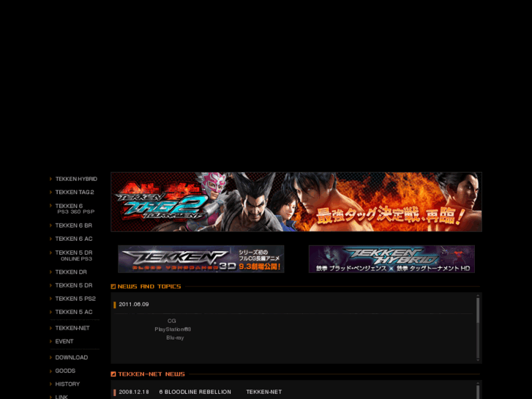Visit the TEKKEN-NET sidebar link
This screenshot has width=532, height=399.
point(72,328)
